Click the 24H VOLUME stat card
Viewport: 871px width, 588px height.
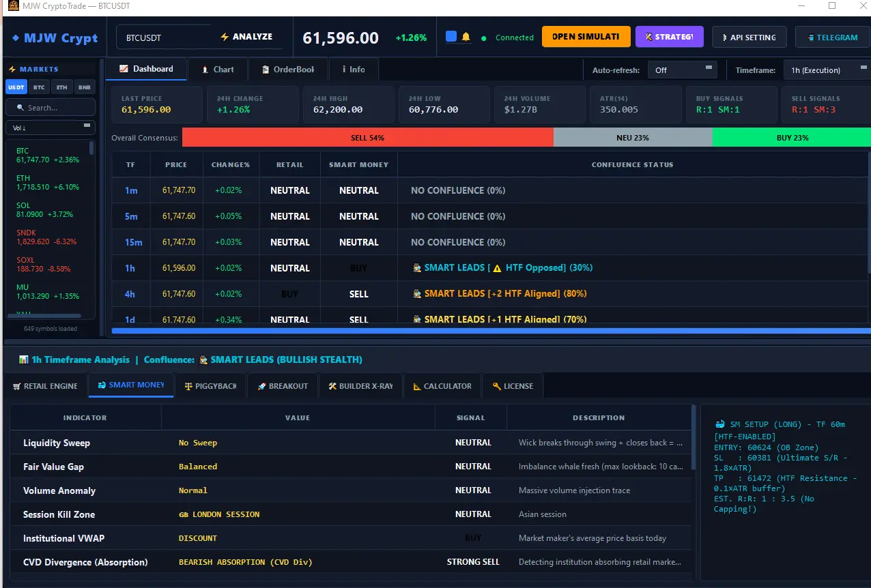pos(540,104)
